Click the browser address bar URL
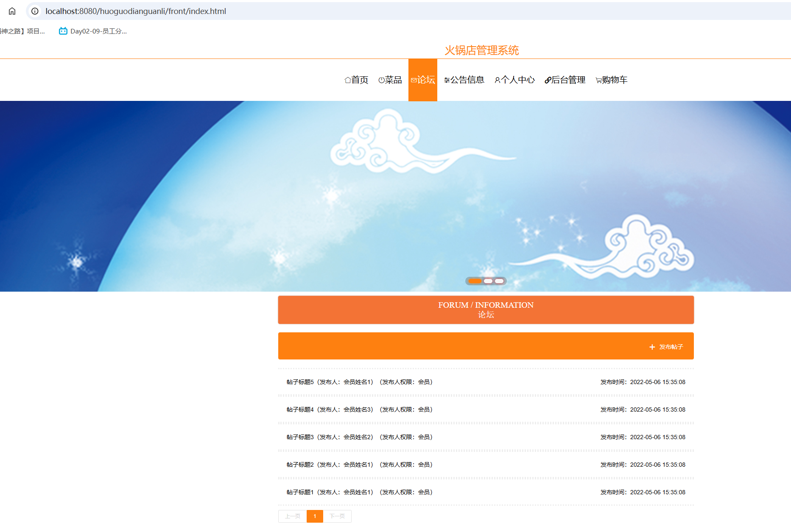 136,11
